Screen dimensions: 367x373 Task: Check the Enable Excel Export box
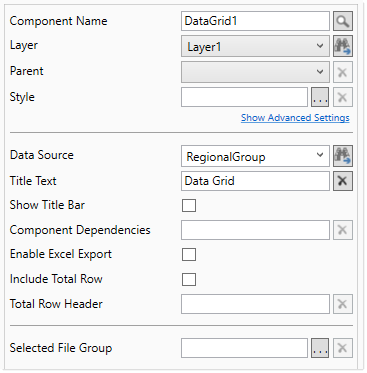[x=189, y=255]
